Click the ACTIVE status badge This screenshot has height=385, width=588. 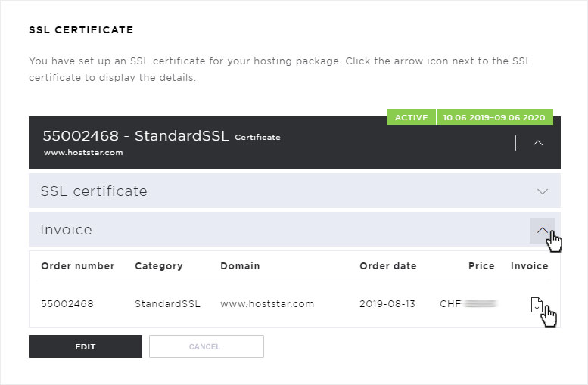click(412, 117)
